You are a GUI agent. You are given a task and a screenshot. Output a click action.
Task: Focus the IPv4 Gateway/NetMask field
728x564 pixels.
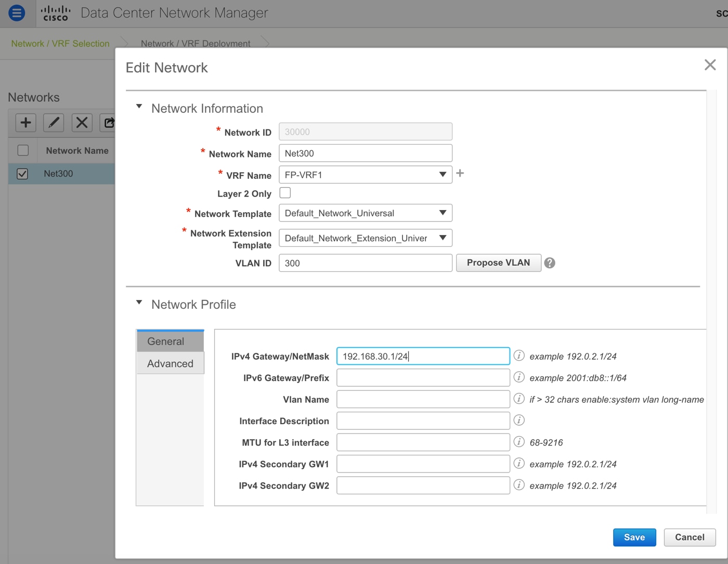point(423,356)
